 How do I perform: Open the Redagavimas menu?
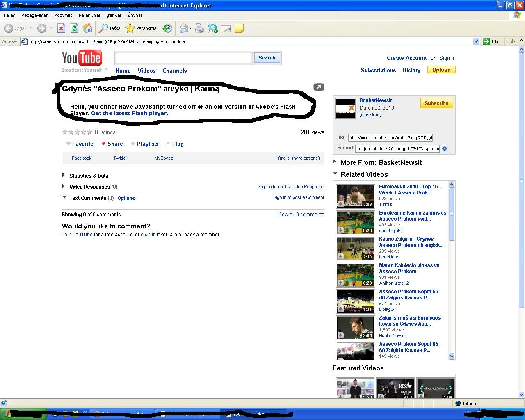point(34,15)
